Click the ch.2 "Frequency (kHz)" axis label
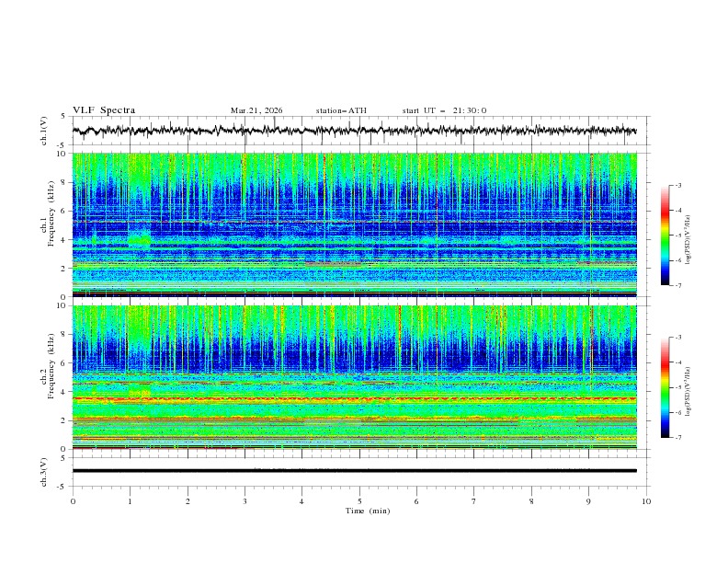 coord(51,366)
